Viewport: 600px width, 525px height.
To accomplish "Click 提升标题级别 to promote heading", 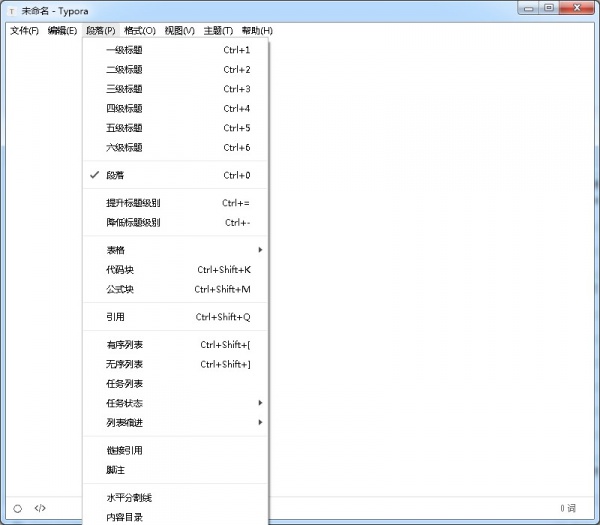I will (133, 203).
